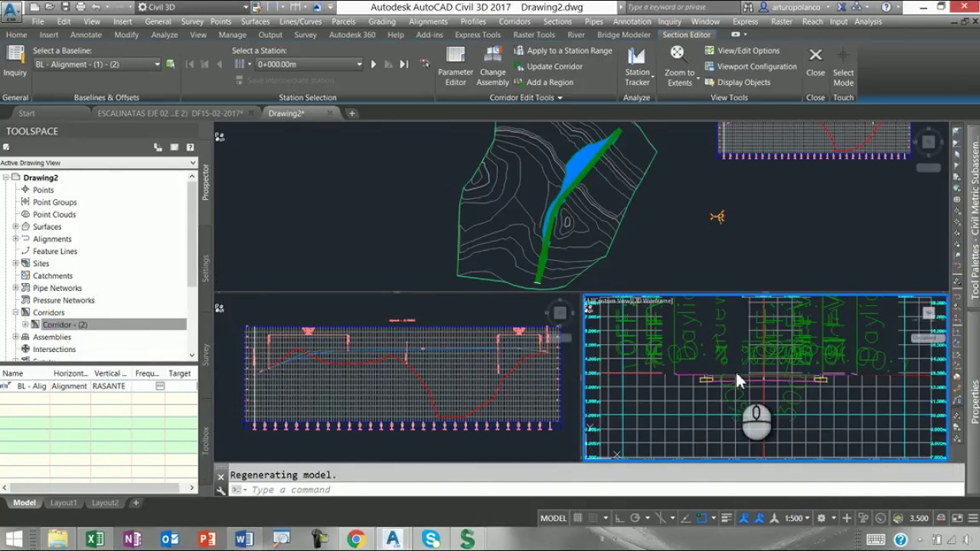
Task: Switch to the Start document tab
Action: point(27,113)
